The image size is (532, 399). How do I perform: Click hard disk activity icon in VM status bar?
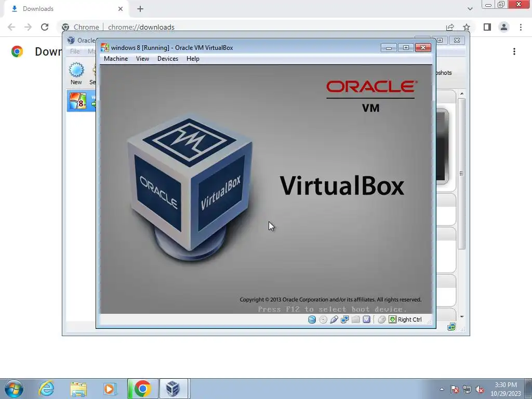[x=312, y=320]
